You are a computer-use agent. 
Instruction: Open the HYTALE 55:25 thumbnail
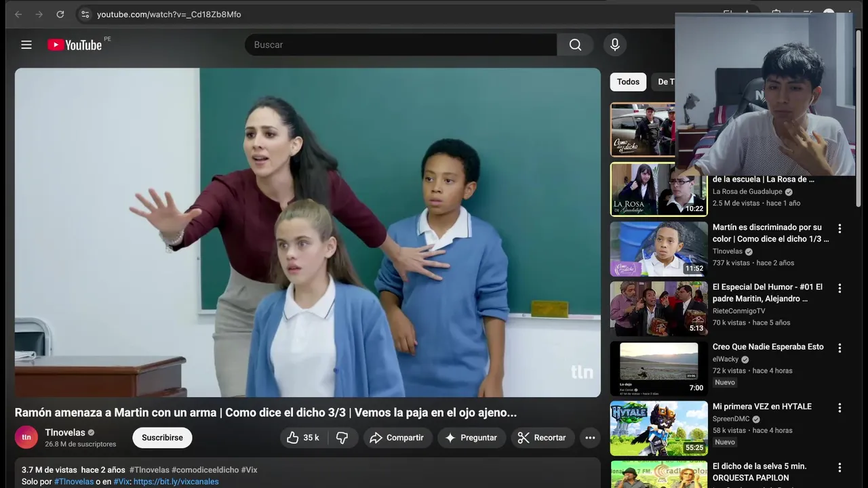658,428
